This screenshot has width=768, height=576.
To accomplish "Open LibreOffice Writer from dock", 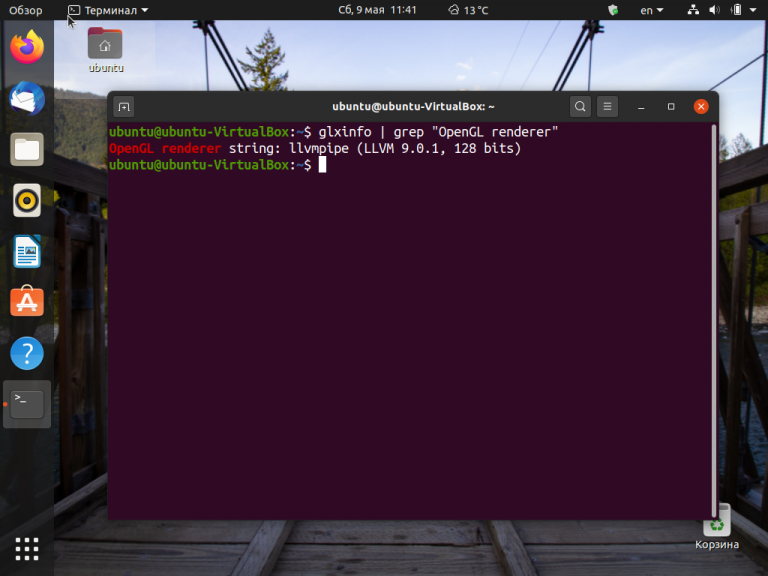I will click(27, 252).
